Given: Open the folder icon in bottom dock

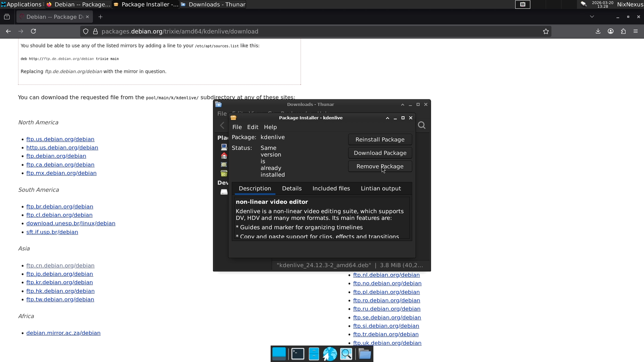Looking at the screenshot, I should pyautogui.click(x=365, y=354).
